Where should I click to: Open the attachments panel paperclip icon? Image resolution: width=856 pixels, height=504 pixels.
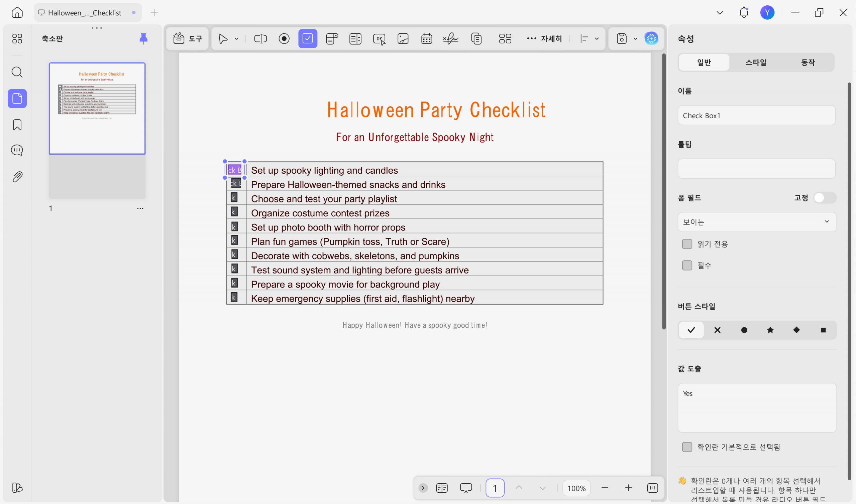(17, 177)
